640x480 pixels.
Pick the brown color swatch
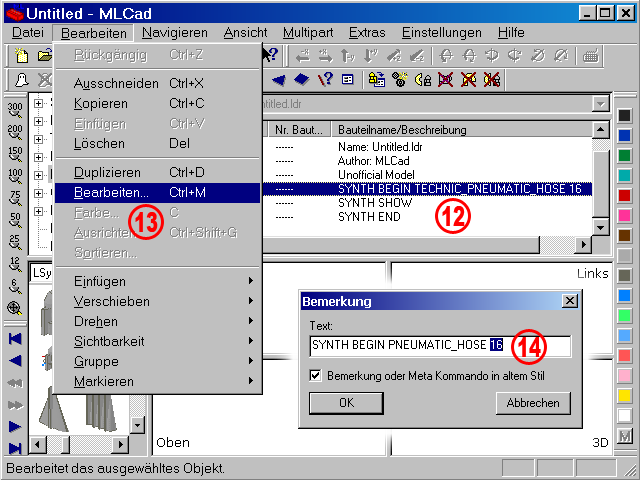(x=624, y=236)
